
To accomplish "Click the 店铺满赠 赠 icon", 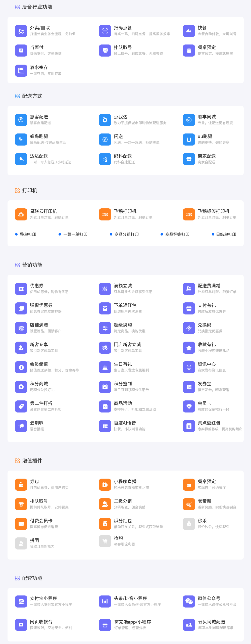I will tap(21, 328).
